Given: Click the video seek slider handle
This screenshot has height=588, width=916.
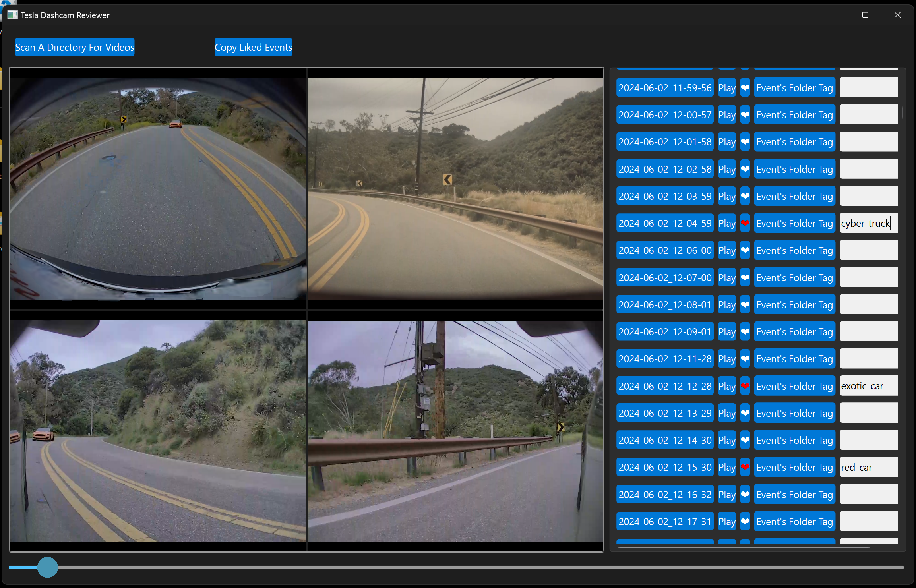Looking at the screenshot, I should click(x=48, y=567).
